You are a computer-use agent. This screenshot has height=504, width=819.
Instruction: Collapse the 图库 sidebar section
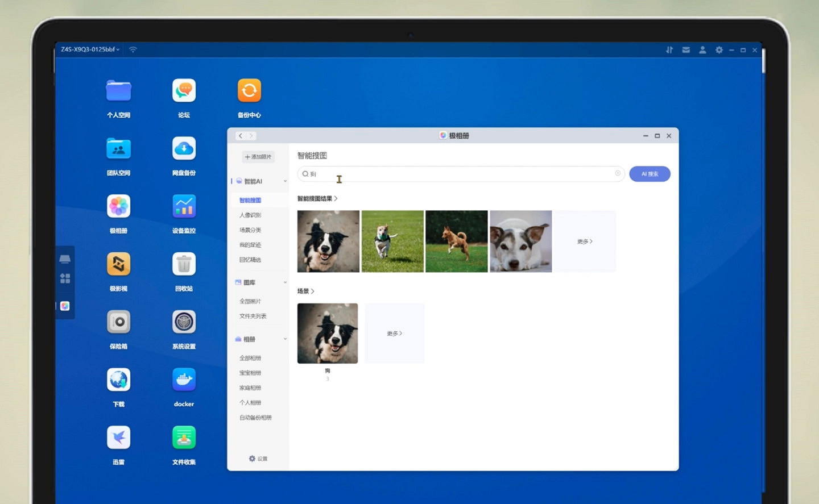pos(285,282)
